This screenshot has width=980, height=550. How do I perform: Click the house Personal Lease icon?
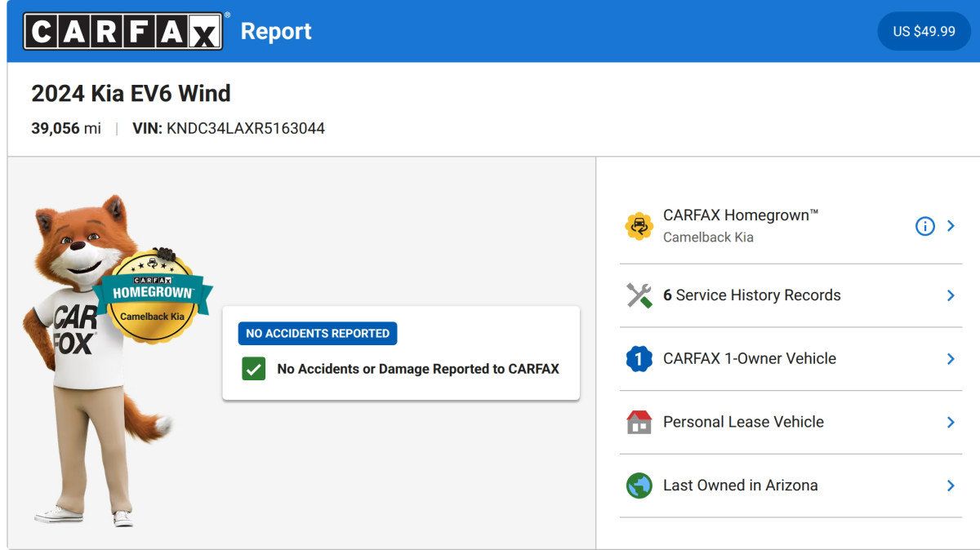pos(639,422)
